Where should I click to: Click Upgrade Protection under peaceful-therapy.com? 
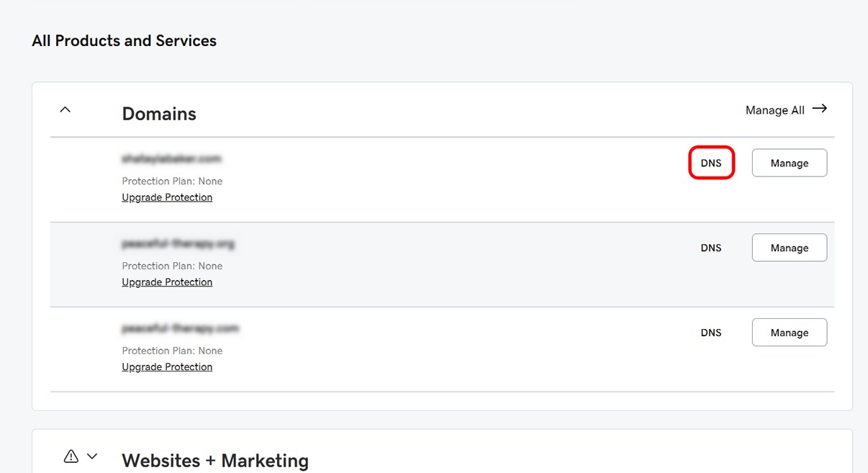[x=167, y=367]
